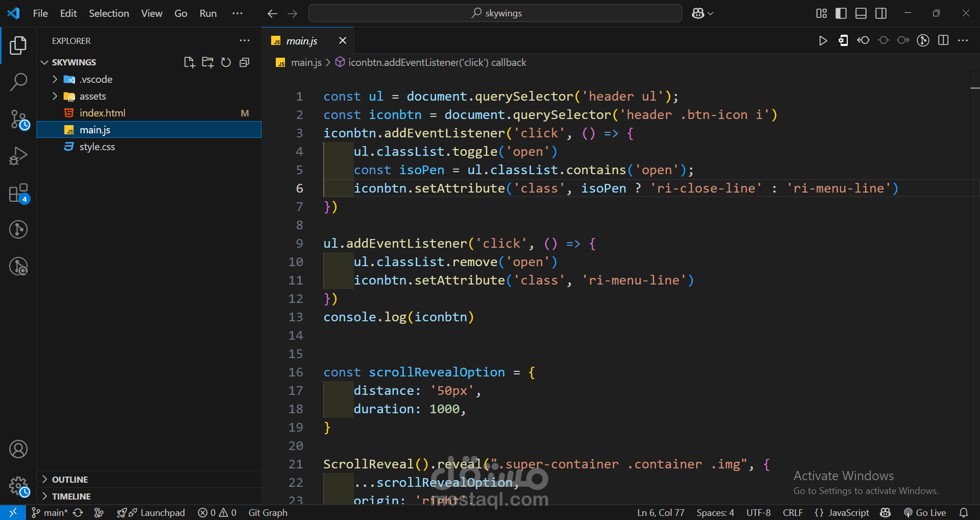Toggle Primary Side Bar visibility

point(841,13)
